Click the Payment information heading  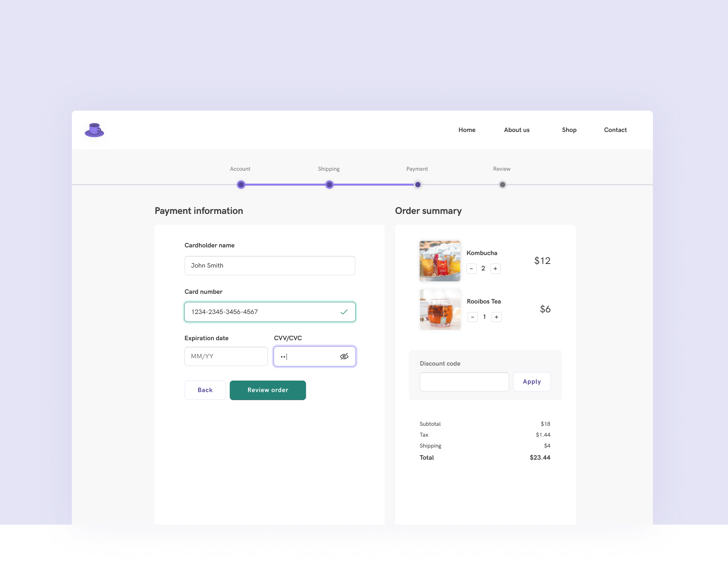[x=199, y=211]
